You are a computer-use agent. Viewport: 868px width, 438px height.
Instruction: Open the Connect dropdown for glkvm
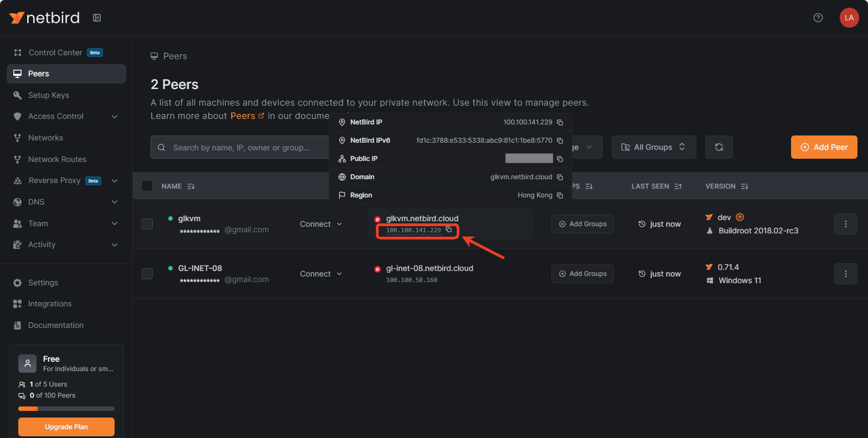pos(321,224)
